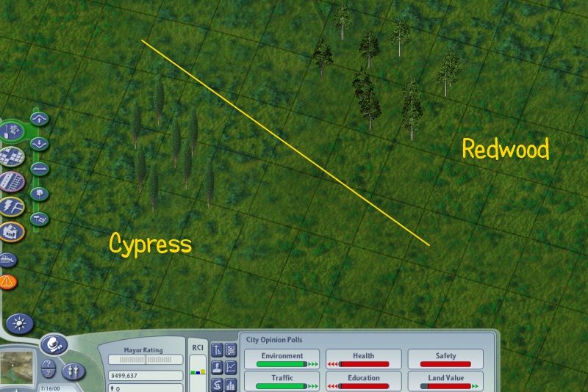Viewport: 588px width, 392px height.
Task: Select the Raise Terrain tool
Action: (40, 119)
